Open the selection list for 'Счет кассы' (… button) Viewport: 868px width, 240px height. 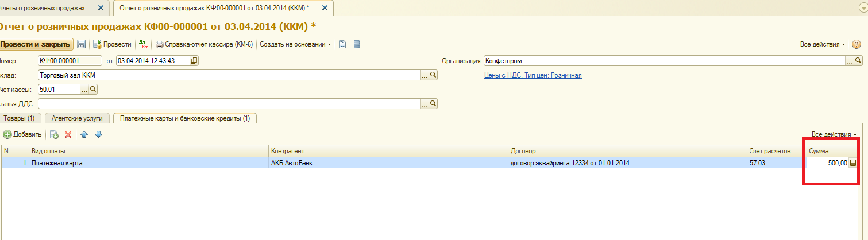(84, 89)
